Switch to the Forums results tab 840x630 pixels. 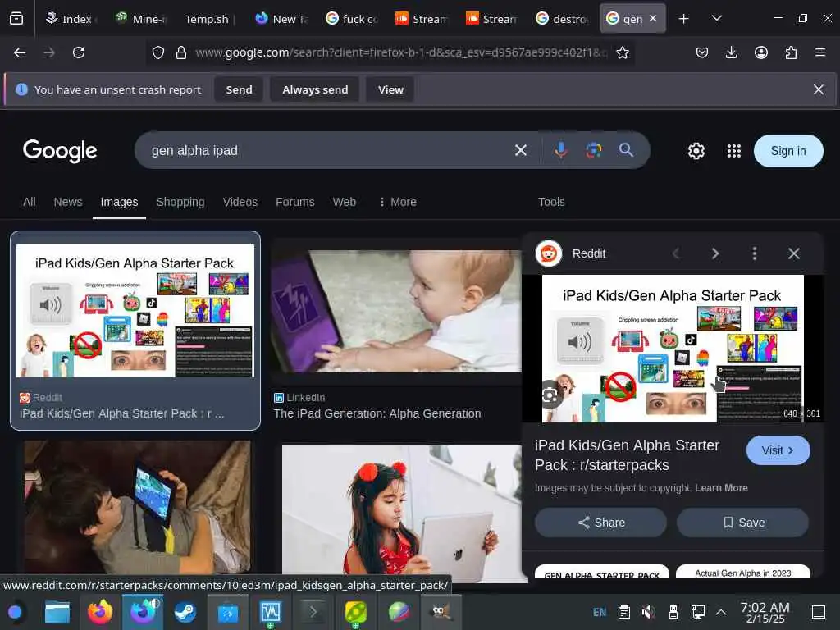point(295,202)
